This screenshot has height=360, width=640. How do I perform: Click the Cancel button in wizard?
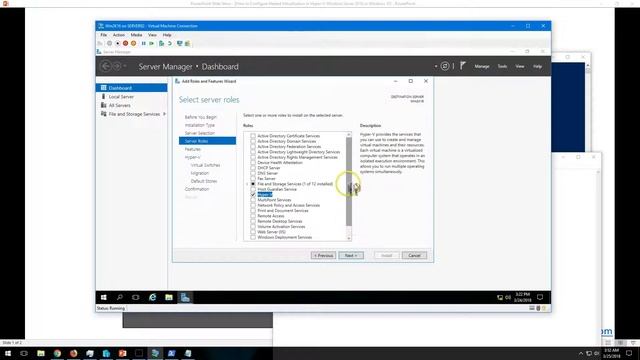tap(414, 256)
